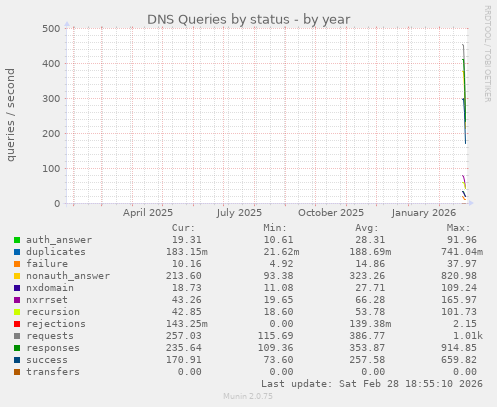
Task: Click requests max value 1.01k
Action: 468,336
